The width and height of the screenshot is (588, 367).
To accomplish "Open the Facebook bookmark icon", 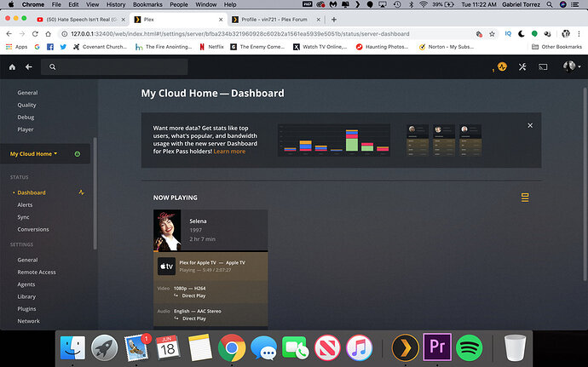I will click(50, 47).
